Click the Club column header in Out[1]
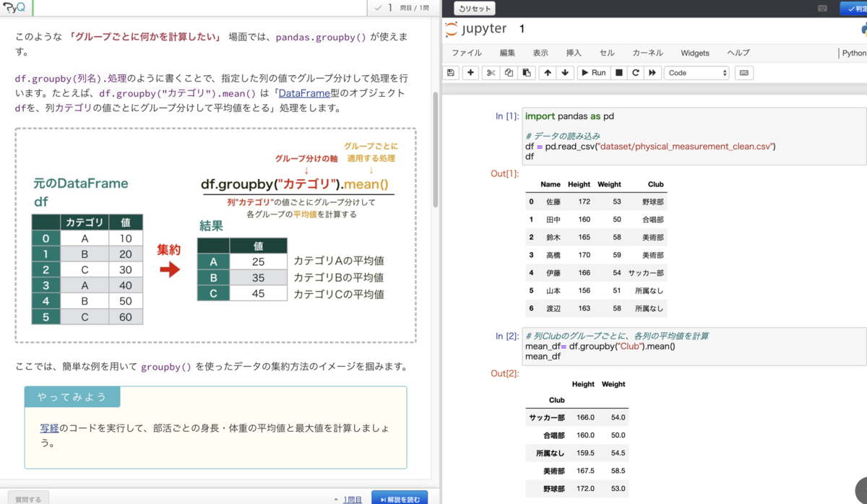Viewport: 867px width, 504px height. click(655, 184)
